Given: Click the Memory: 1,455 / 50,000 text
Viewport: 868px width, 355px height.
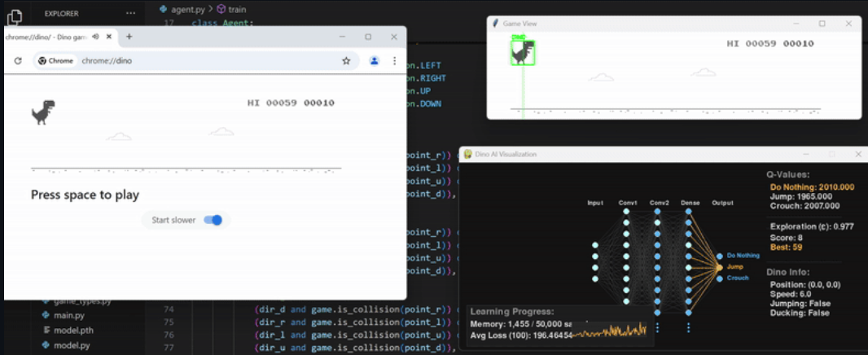Looking at the screenshot, I should click(523, 325).
